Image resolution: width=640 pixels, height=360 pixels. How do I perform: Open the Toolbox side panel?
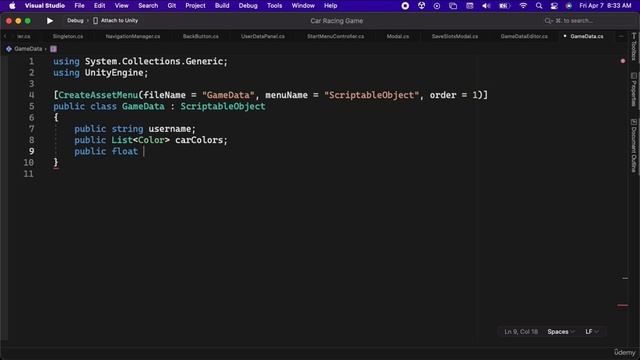[x=633, y=47]
